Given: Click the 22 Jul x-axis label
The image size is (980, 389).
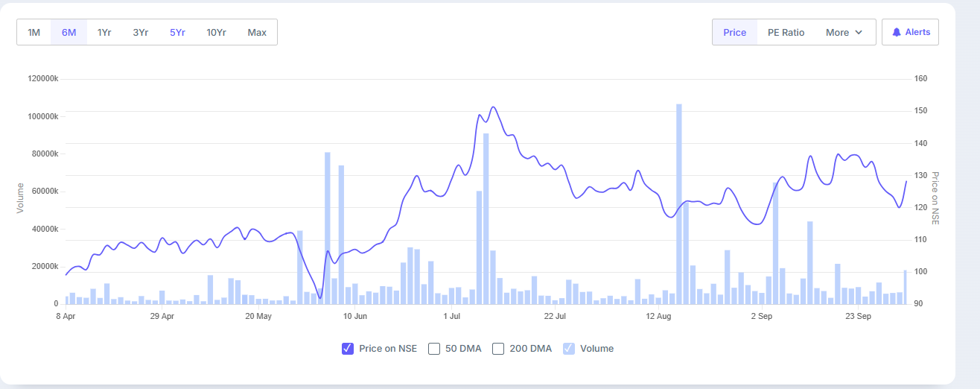Looking at the screenshot, I should tap(555, 316).
